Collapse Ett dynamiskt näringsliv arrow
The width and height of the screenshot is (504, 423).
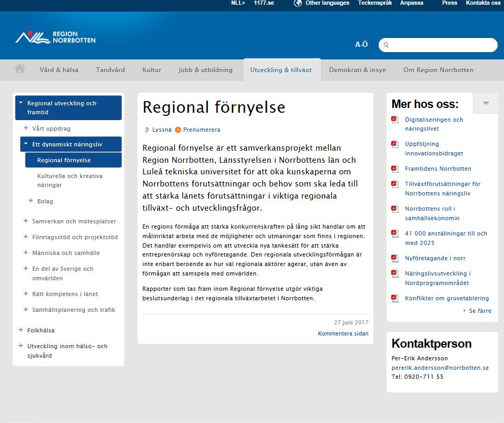[x=26, y=144]
